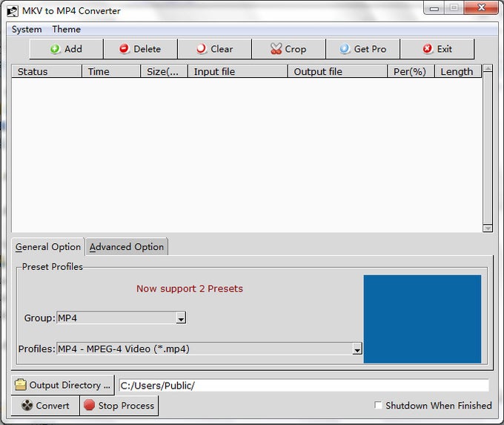Image resolution: width=504 pixels, height=425 pixels.
Task: Click the red Exit icon
Action: 428,49
